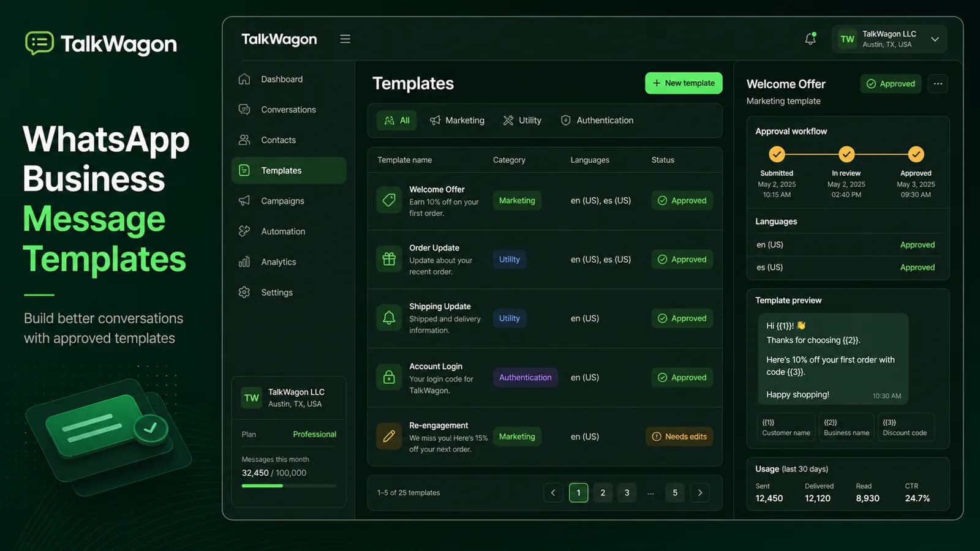Open the Shipping Update template name
The width and height of the screenshot is (980, 551).
pyautogui.click(x=440, y=307)
